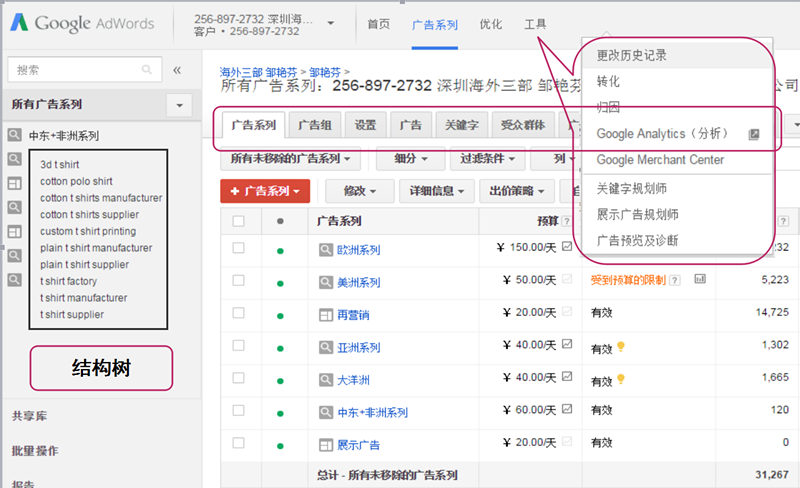Tick the checkbox for 展示广告
Image resolution: width=800 pixels, height=488 pixels.
tap(238, 443)
